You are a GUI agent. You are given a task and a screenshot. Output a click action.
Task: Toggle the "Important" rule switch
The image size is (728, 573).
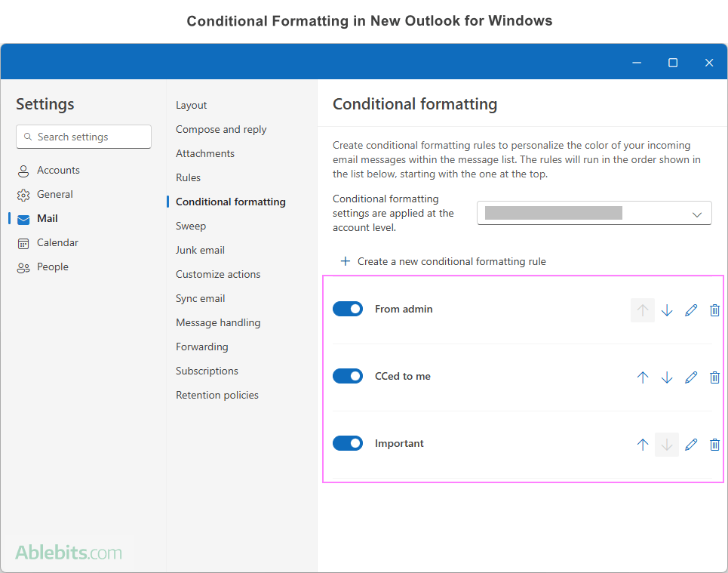point(348,442)
